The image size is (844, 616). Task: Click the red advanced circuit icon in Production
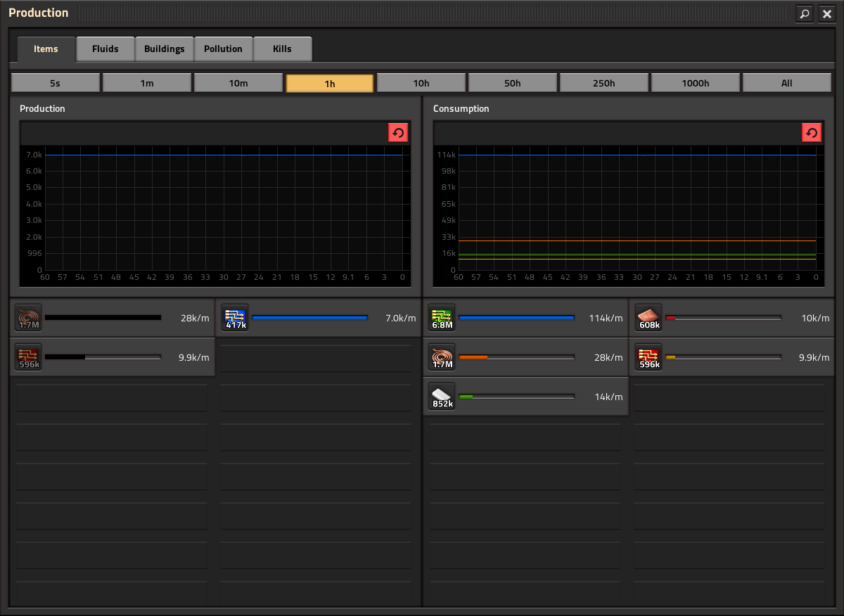coord(29,357)
